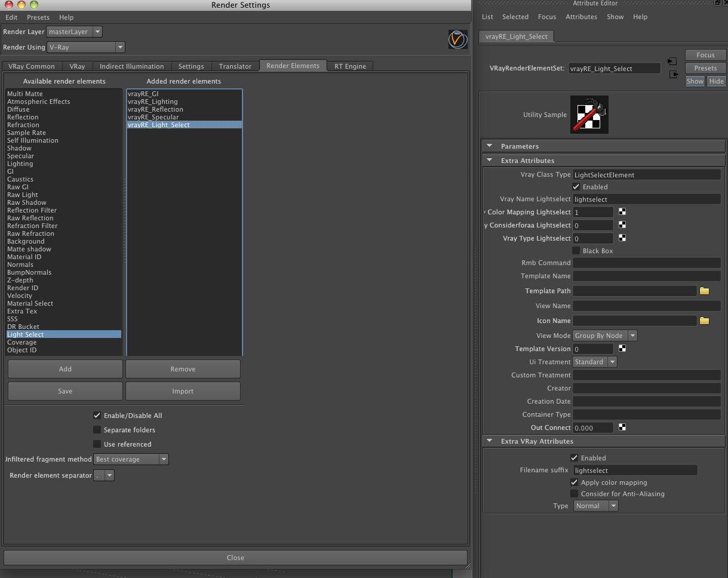Open Unfiltered fragment method dropdown
728x578 pixels.
pyautogui.click(x=131, y=459)
